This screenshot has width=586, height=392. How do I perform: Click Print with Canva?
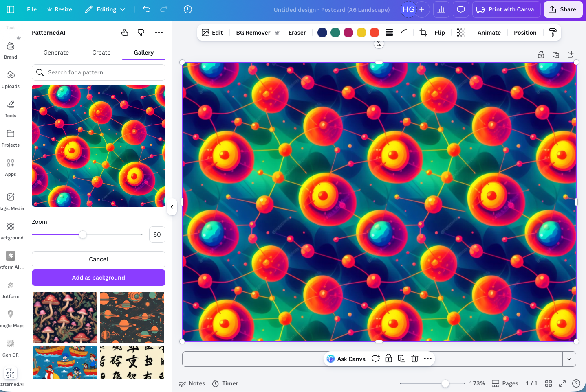click(506, 9)
